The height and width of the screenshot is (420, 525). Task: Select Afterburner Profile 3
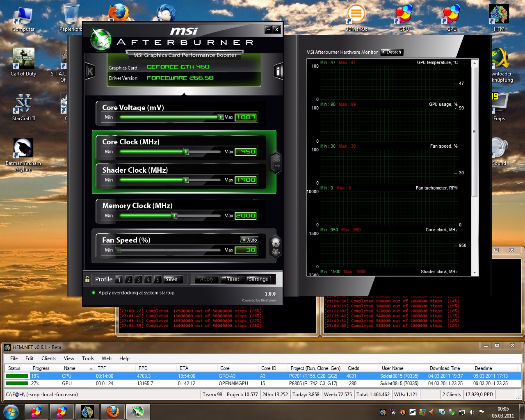[x=138, y=279]
